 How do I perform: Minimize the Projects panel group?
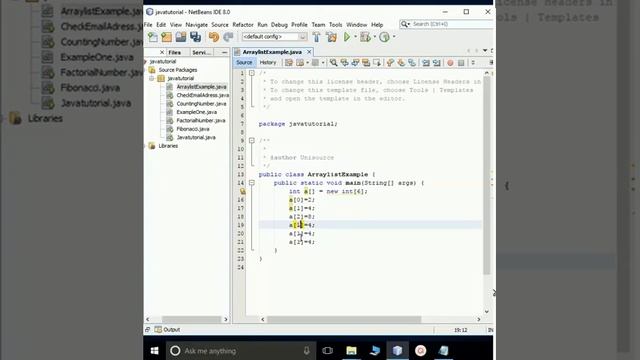tap(224, 52)
